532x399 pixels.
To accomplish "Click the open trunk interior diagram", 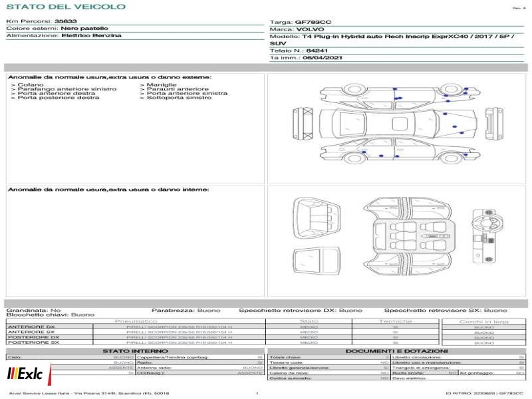I will coord(317,219).
